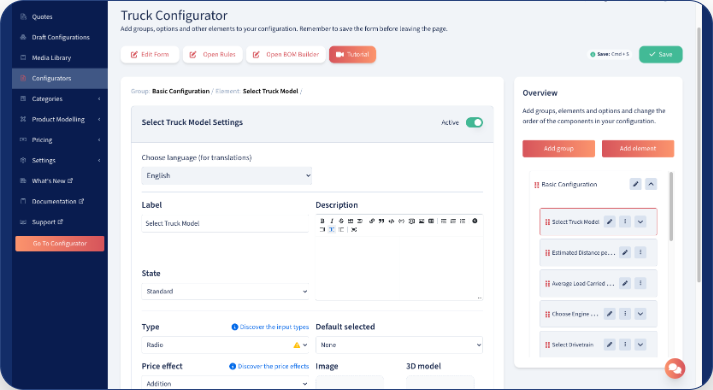Insert a link in Description editor
The height and width of the screenshot is (390, 713).
[x=372, y=221]
